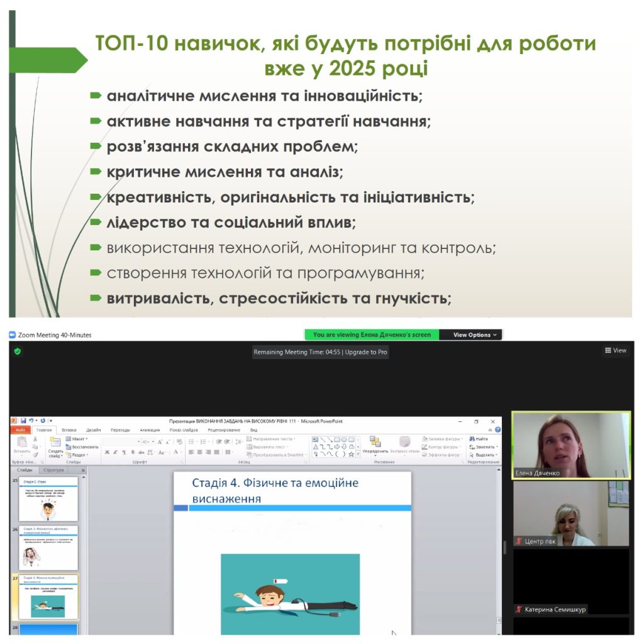Click the Вставить paste icon
The image size is (644, 644).
(x=22, y=443)
